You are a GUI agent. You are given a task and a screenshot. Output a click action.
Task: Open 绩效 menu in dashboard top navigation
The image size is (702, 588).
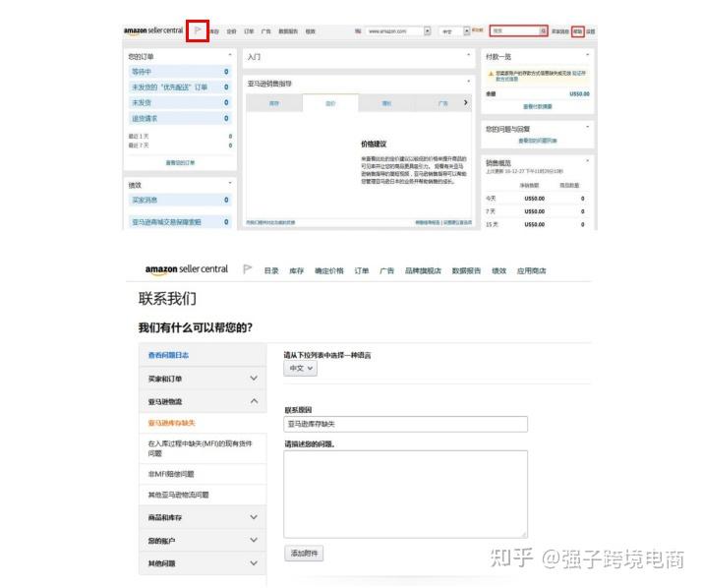[311, 31]
